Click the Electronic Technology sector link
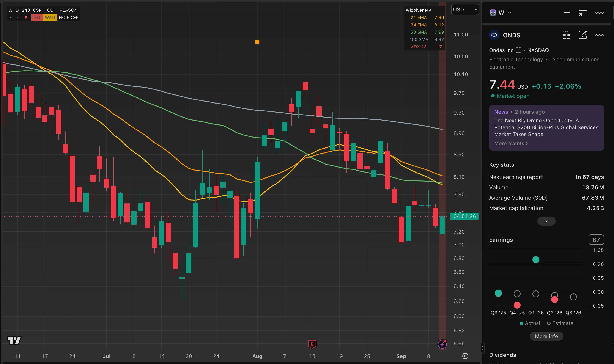614x364 pixels. pos(516,59)
